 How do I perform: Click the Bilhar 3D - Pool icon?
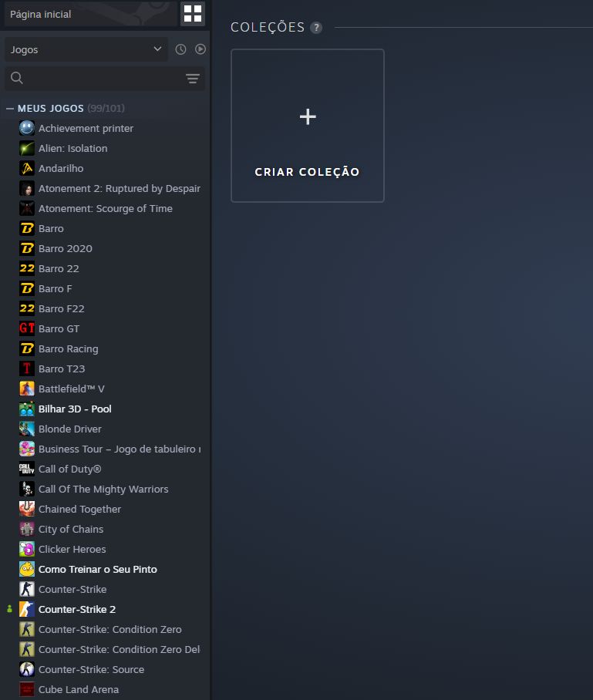[27, 409]
